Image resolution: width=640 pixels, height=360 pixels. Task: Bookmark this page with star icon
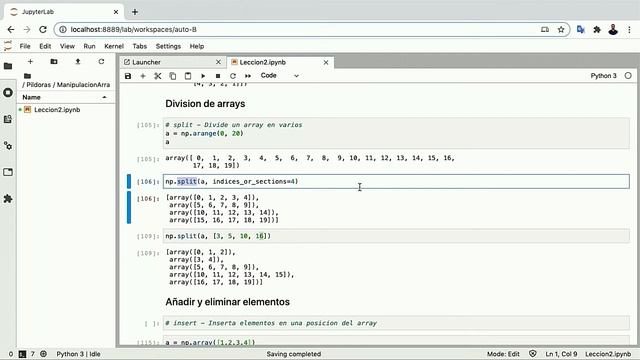(x=561, y=29)
